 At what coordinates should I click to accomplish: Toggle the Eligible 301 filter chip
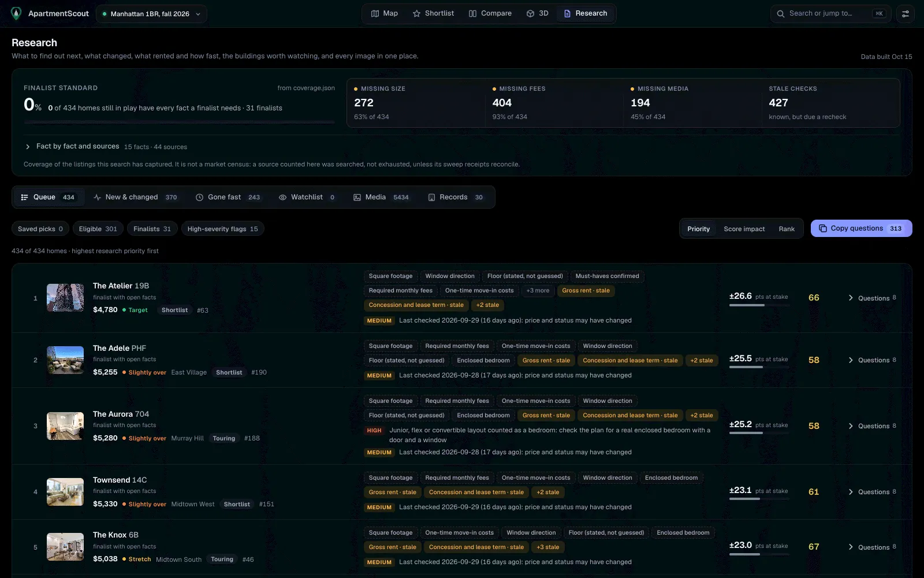tap(98, 229)
